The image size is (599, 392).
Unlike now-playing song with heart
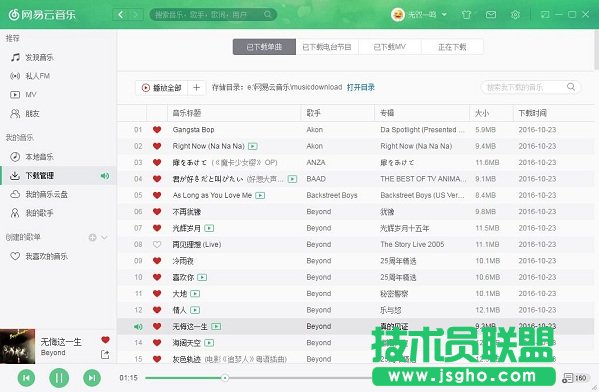click(105, 340)
